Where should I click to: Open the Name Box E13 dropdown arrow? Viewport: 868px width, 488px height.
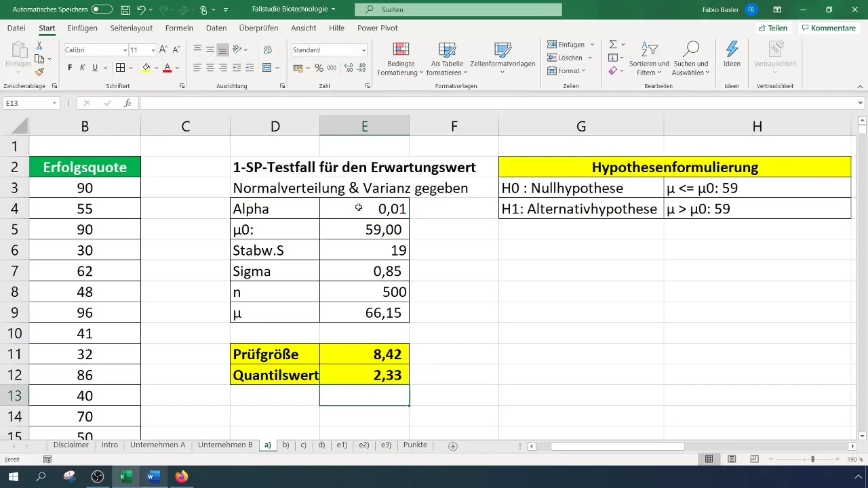[55, 103]
